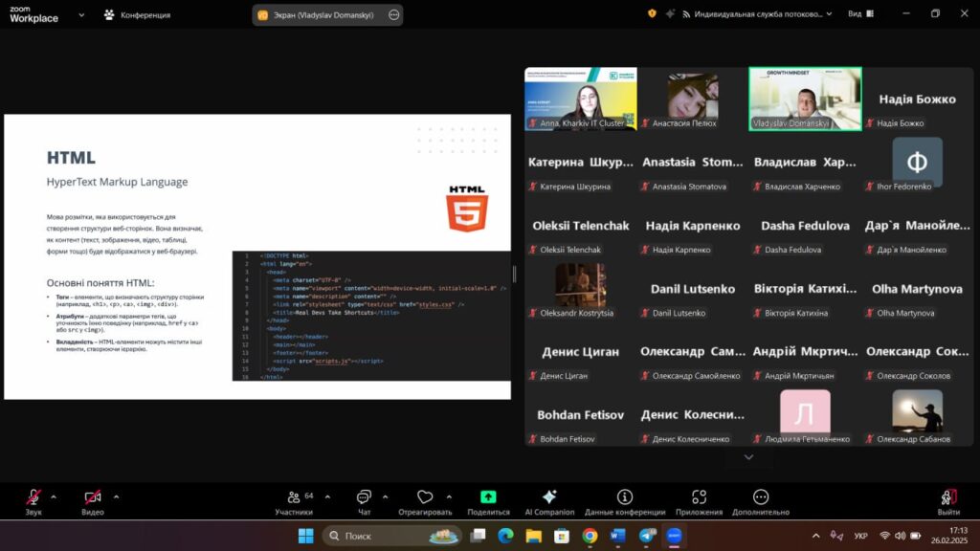Viewport: 980px width, 551px height.
Task: Share screen using the green Поделиться button
Action: (x=488, y=501)
